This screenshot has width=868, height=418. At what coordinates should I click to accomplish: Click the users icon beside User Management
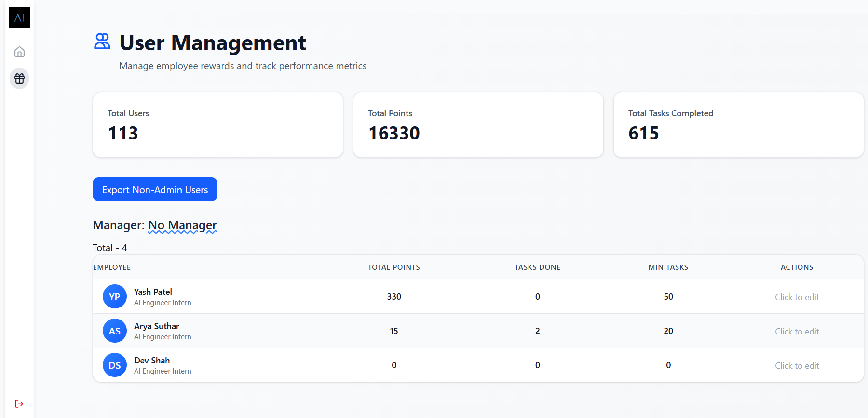102,42
